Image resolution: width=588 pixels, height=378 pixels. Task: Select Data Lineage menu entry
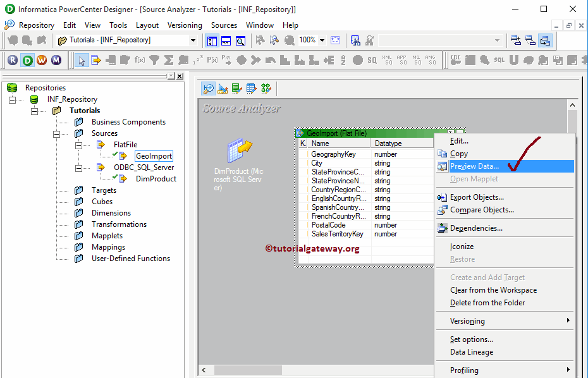click(x=505, y=352)
